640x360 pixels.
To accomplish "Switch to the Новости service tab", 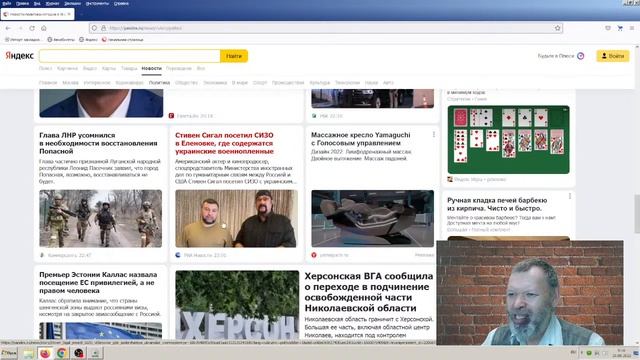I will [151, 69].
